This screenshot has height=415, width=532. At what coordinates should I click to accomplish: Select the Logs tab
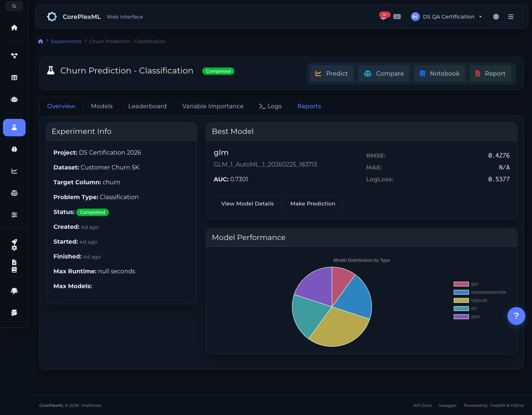pos(270,106)
